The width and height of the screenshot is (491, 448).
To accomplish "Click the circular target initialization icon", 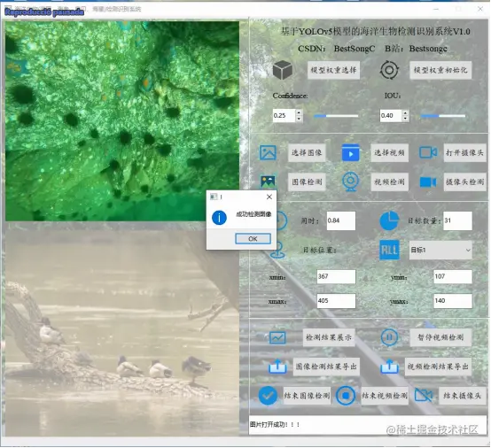I will tap(389, 70).
